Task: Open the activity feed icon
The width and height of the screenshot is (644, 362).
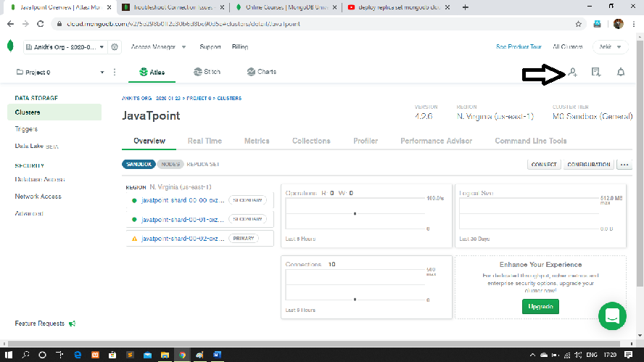Action: click(x=596, y=73)
